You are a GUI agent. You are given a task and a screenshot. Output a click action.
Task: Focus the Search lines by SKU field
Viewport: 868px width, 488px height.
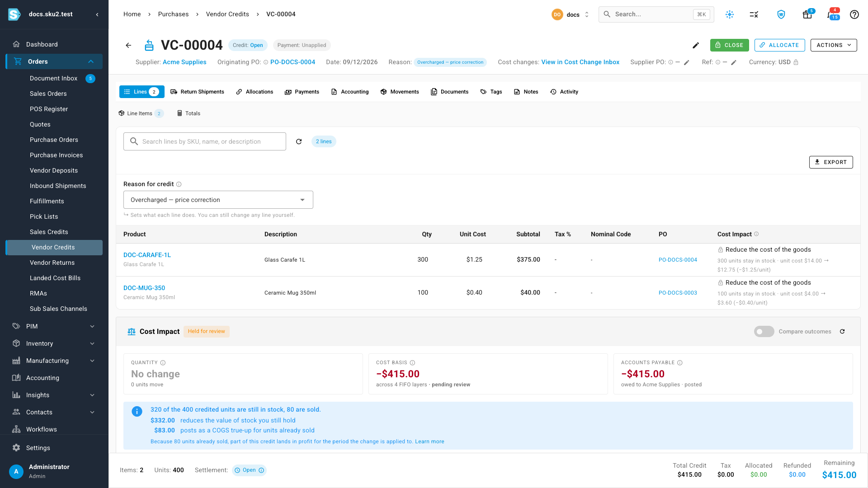(205, 141)
